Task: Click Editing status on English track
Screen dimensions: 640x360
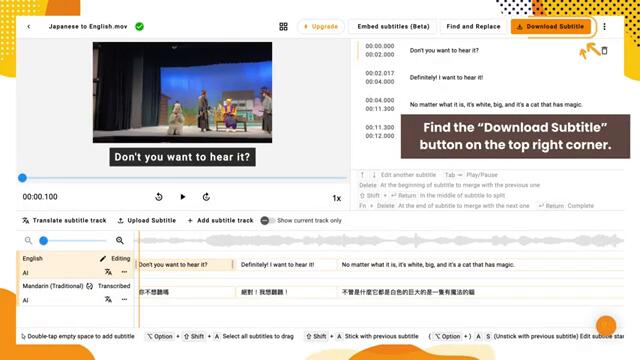Action: coord(121,258)
